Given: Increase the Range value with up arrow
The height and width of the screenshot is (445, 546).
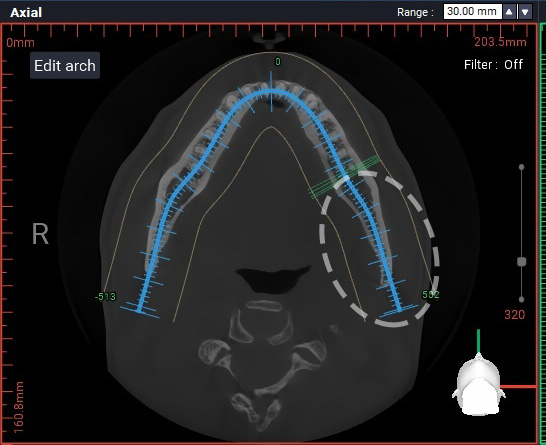Looking at the screenshot, I should 509,12.
